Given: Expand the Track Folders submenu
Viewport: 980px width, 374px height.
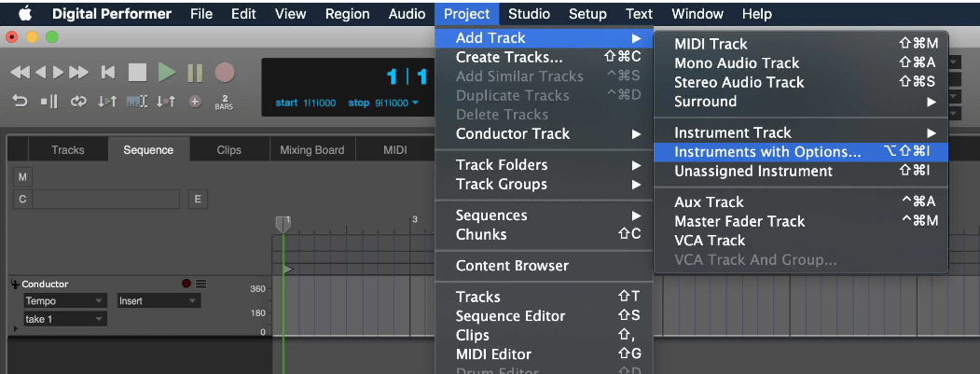Looking at the screenshot, I should point(544,164).
